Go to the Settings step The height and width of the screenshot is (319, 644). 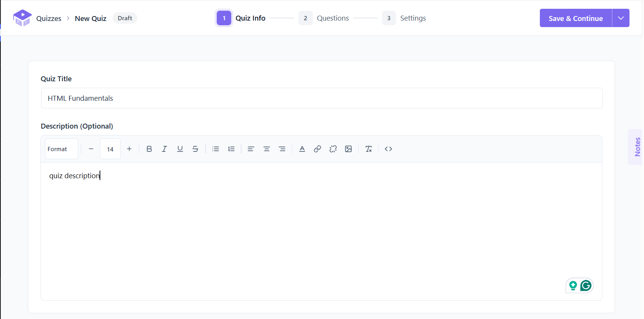(x=404, y=18)
